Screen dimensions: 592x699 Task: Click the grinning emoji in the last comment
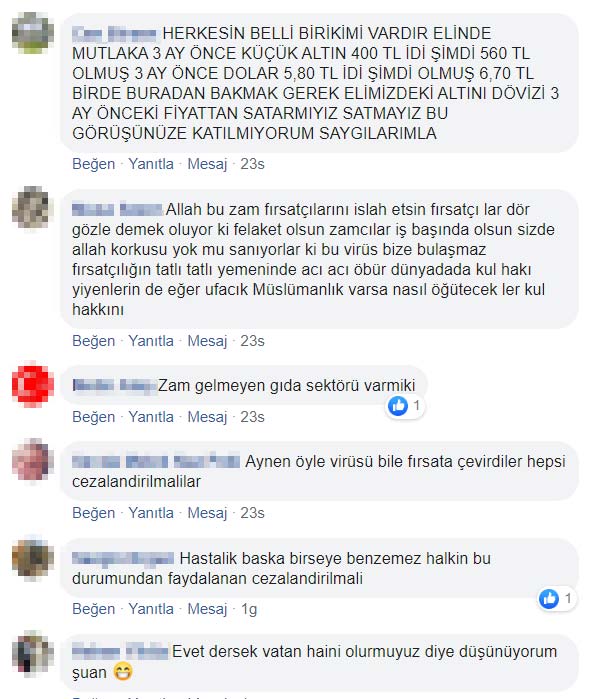point(123,672)
